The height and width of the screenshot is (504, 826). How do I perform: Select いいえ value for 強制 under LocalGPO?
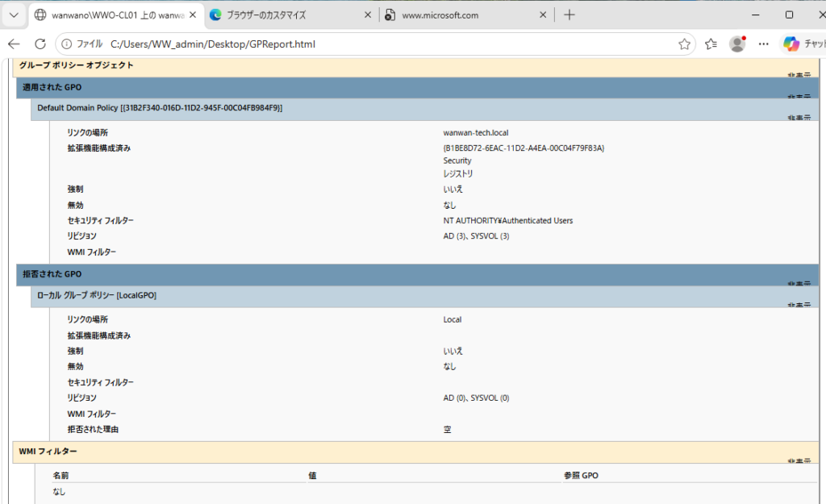pyautogui.click(x=453, y=352)
